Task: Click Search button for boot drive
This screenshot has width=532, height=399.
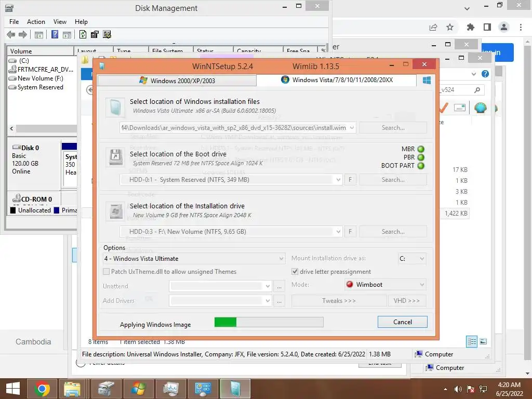Action: click(x=393, y=179)
